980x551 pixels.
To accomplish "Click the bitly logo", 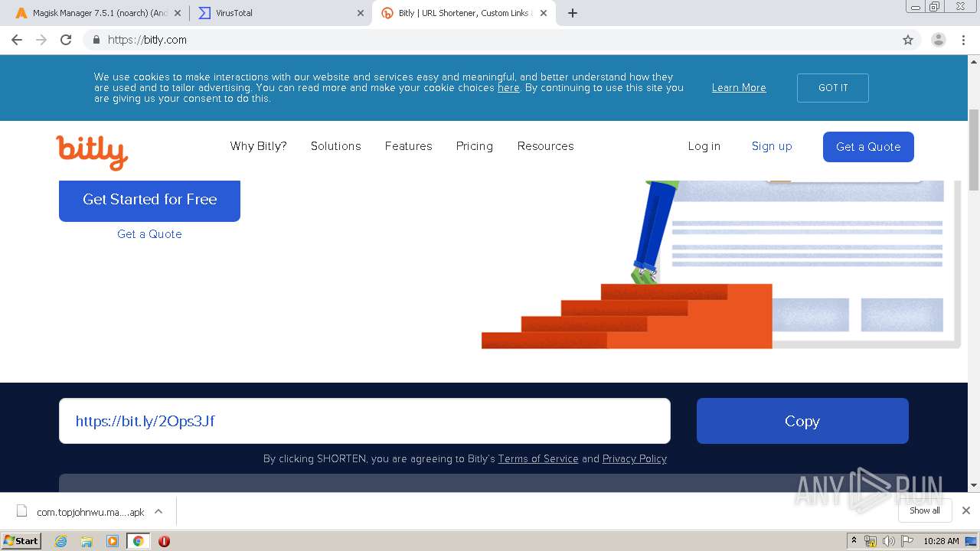I will (x=92, y=152).
